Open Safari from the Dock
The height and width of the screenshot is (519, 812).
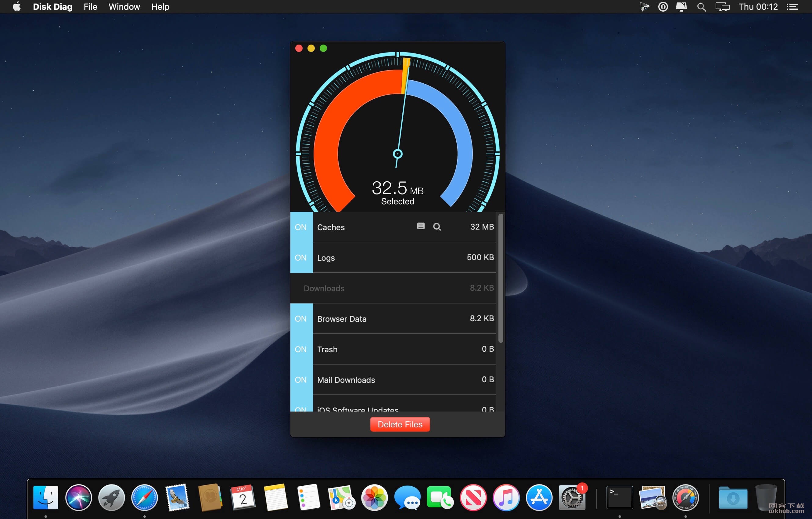click(144, 497)
